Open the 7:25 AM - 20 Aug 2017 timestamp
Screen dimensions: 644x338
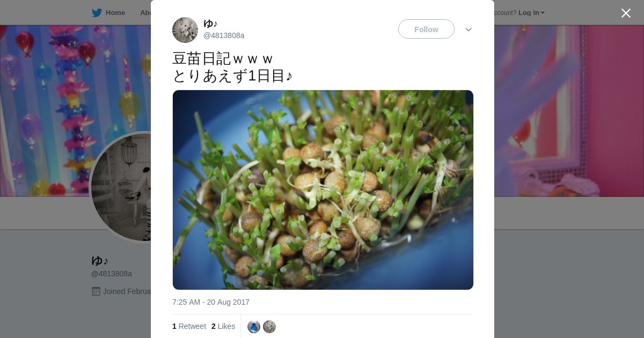point(211,302)
